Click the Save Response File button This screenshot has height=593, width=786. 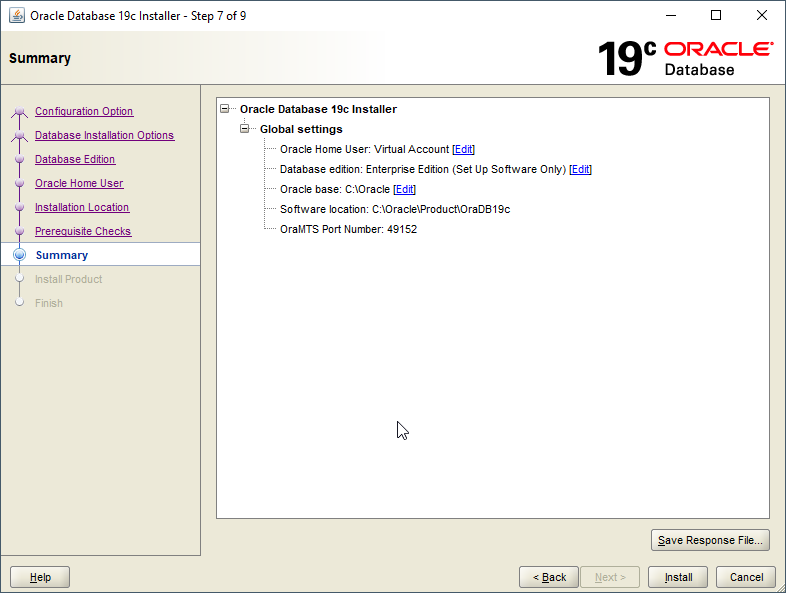(710, 540)
